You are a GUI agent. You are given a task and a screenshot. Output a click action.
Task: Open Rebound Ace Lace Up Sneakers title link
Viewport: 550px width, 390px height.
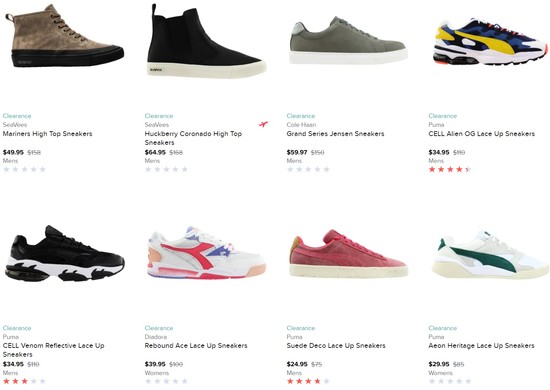tap(196, 345)
